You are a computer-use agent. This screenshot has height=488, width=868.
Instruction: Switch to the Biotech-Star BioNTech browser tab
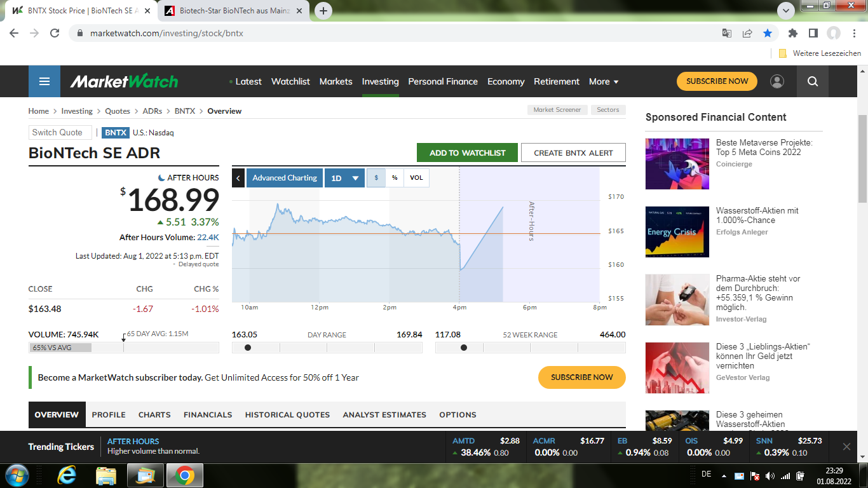click(x=234, y=11)
